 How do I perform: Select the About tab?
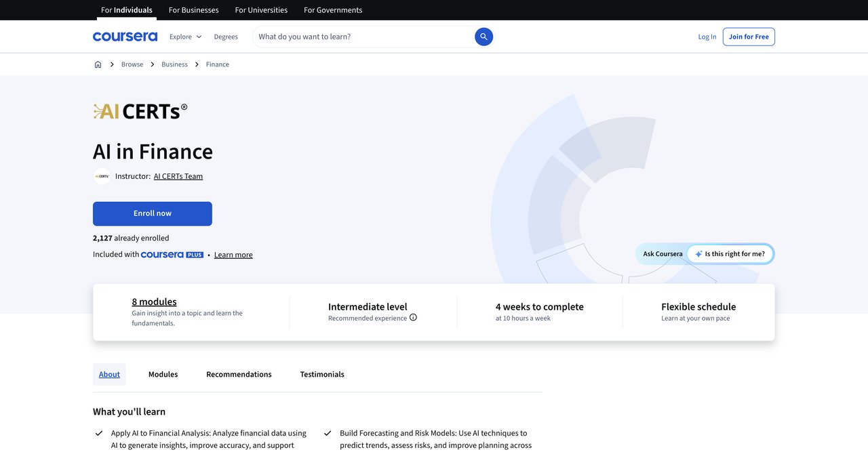[109, 374]
